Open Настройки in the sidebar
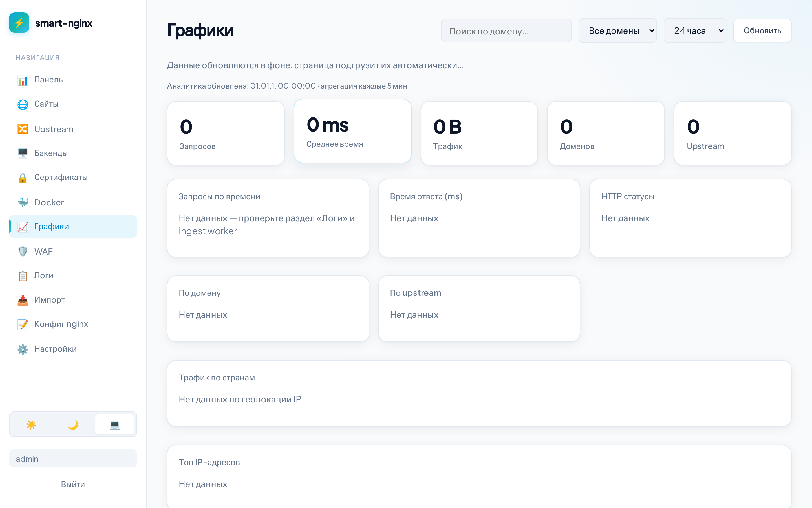Screen dimensions: 812x508 [73, 349]
